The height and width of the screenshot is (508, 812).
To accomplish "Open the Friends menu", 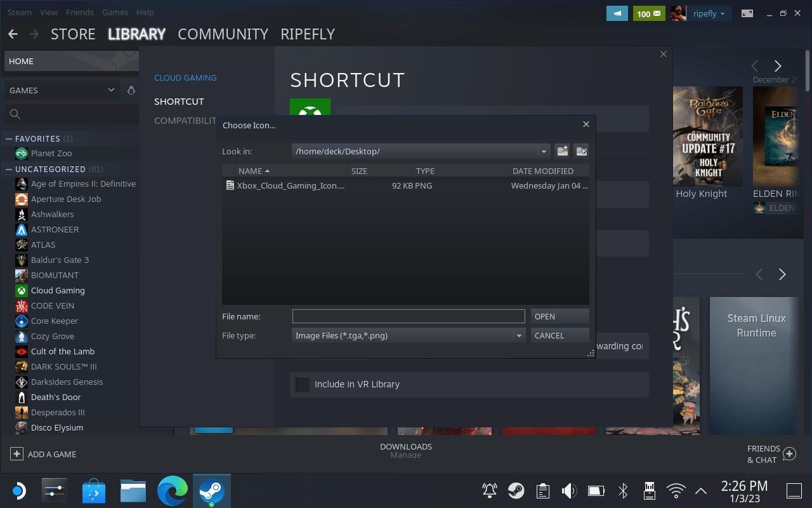I will [80, 12].
